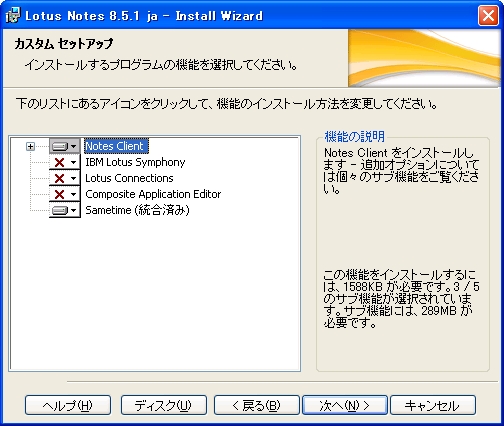Screen dimensions: 504x426
Task: Click the installer icon in the title bar
Action: (x=13, y=16)
